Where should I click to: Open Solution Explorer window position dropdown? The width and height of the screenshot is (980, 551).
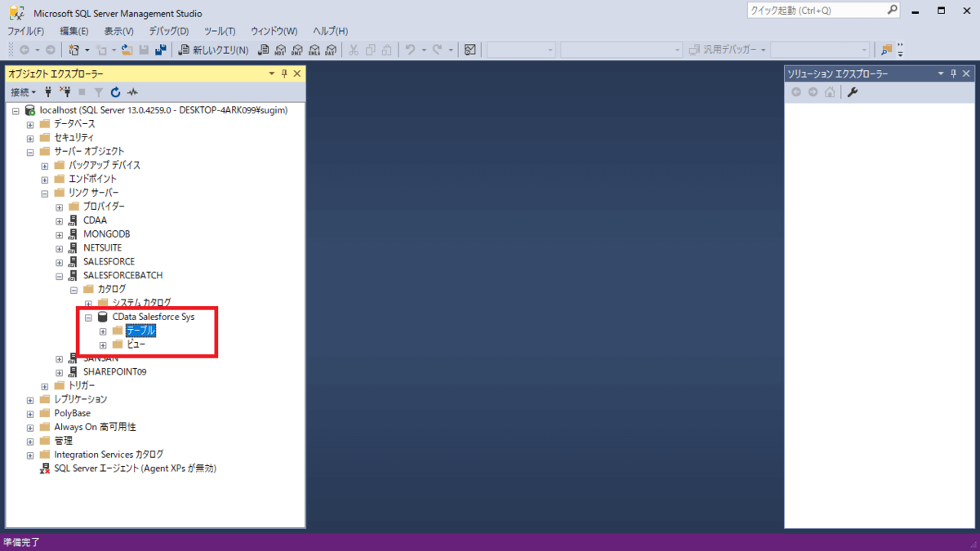tap(942, 73)
